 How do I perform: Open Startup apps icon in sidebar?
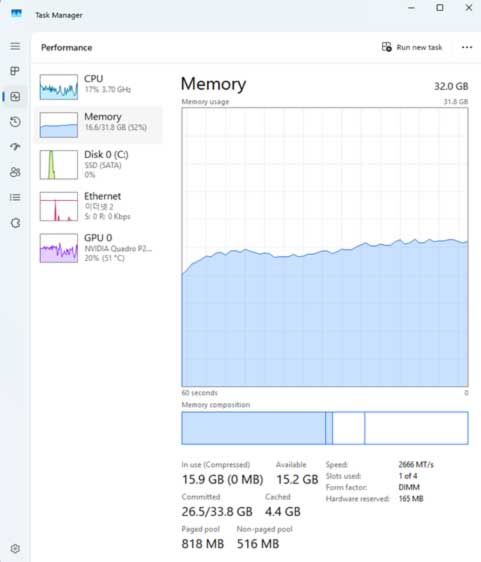(x=15, y=147)
